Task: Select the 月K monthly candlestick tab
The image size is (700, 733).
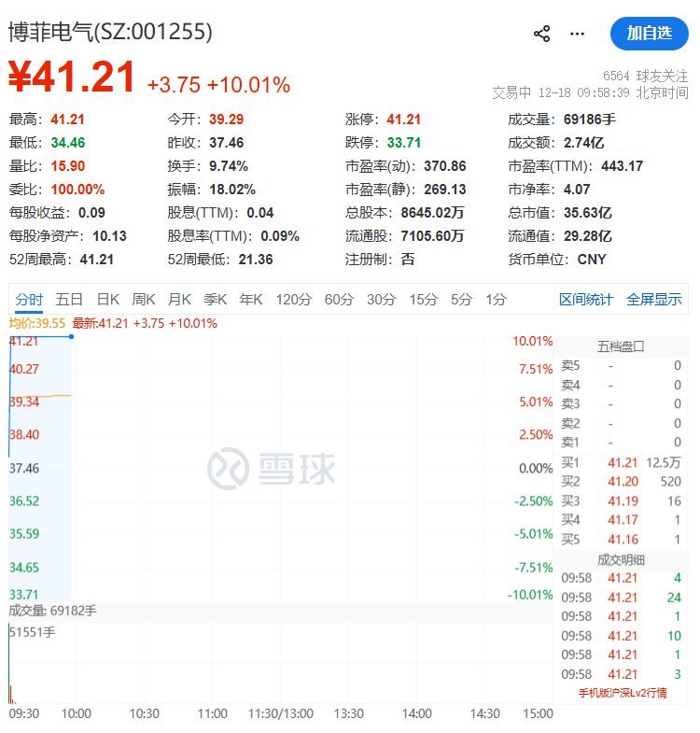Action: pyautogui.click(x=179, y=300)
